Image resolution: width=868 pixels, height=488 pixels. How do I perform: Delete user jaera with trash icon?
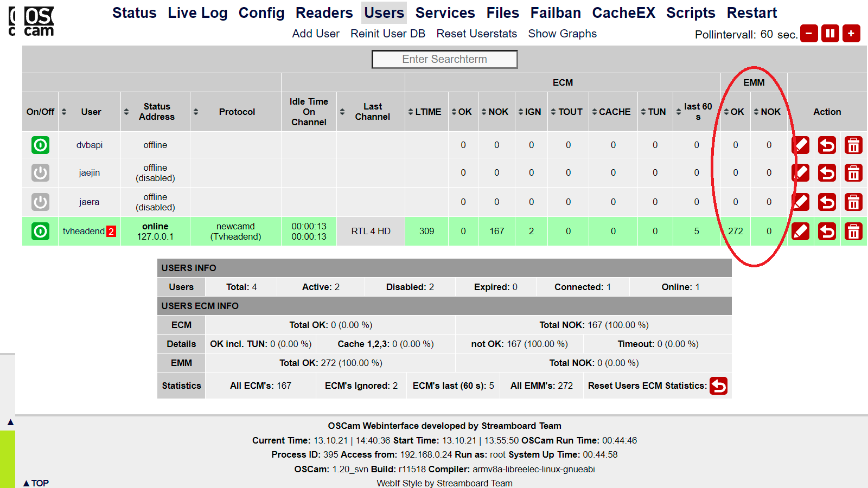click(853, 202)
